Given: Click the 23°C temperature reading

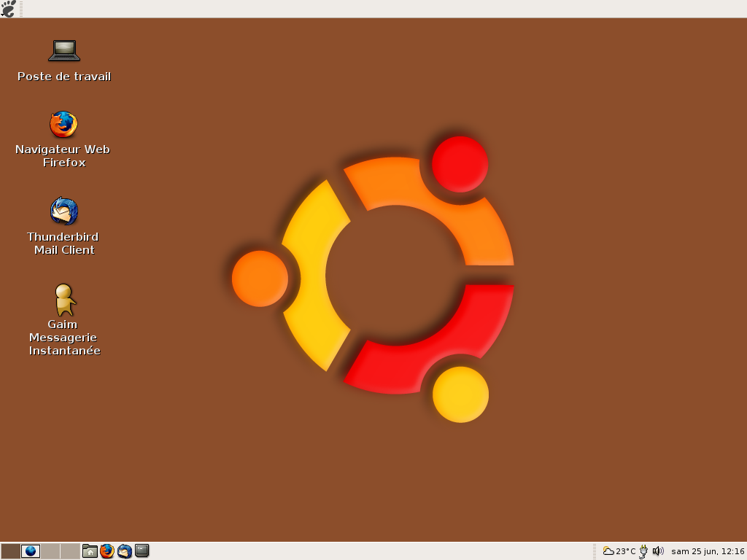Looking at the screenshot, I should tap(625, 551).
